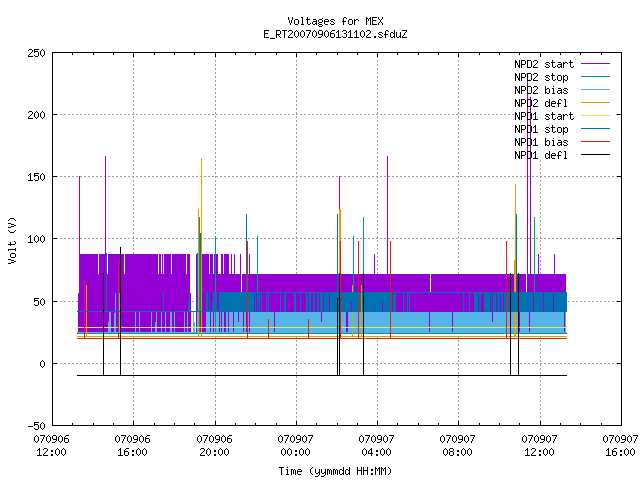This screenshot has height=480, width=640.
Task: Click black line swatch for NPD1 defl
Action: pos(596,155)
